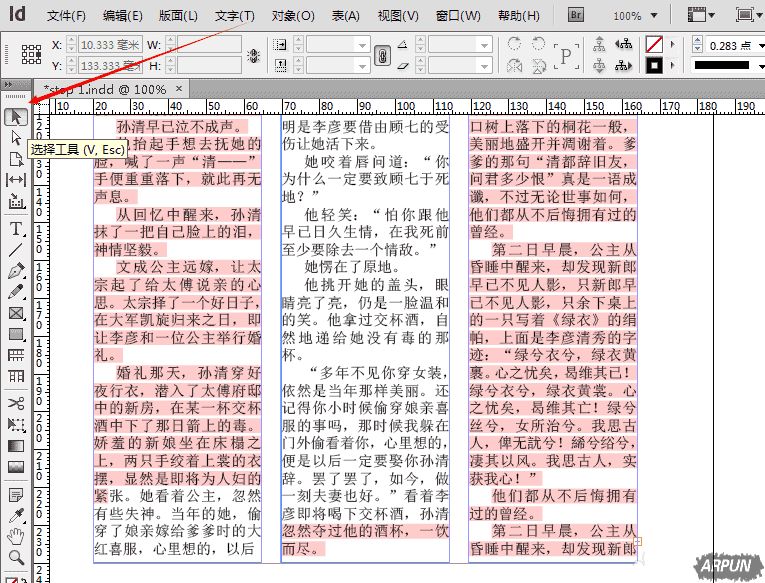This screenshot has height=583, width=765.
Task: Expand the collapsed tools panel double-arrow
Action: [x=8, y=85]
